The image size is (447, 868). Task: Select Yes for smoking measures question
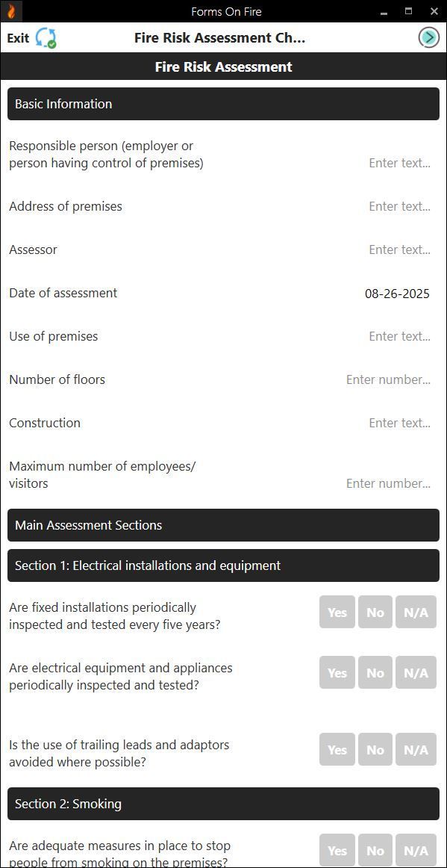coord(337,850)
